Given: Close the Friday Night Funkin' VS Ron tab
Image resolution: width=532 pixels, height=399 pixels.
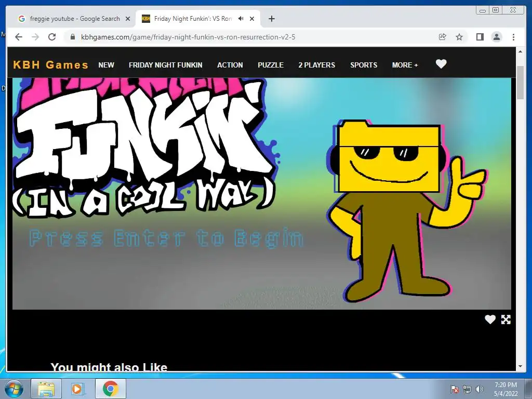Looking at the screenshot, I should [252, 19].
